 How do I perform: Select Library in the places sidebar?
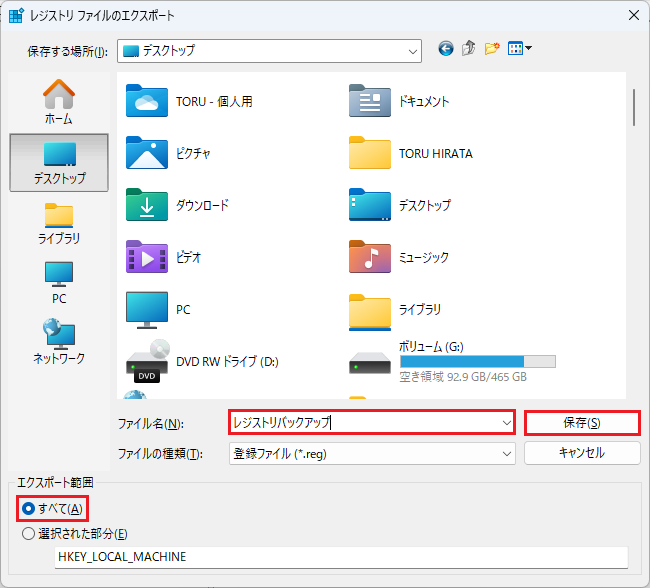click(59, 224)
